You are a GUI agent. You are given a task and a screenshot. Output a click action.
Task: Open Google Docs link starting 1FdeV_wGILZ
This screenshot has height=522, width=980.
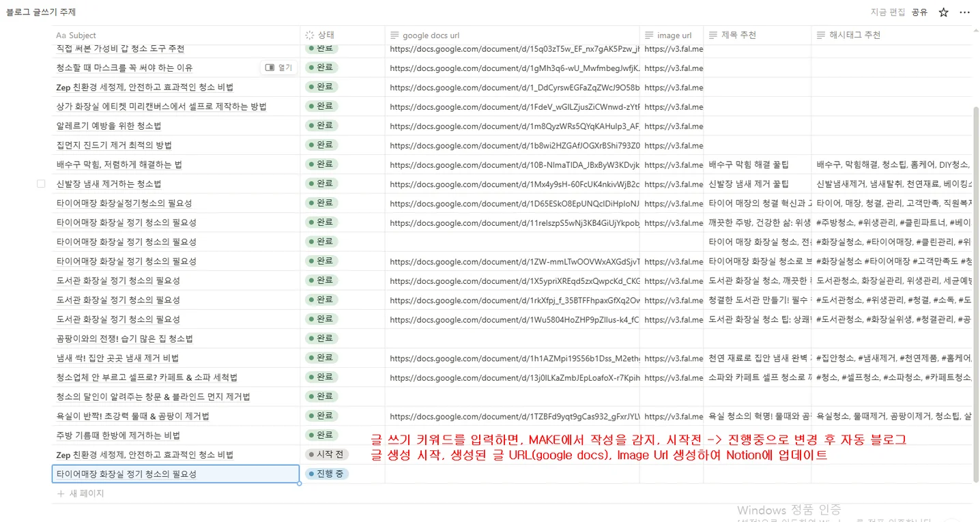[515, 106]
